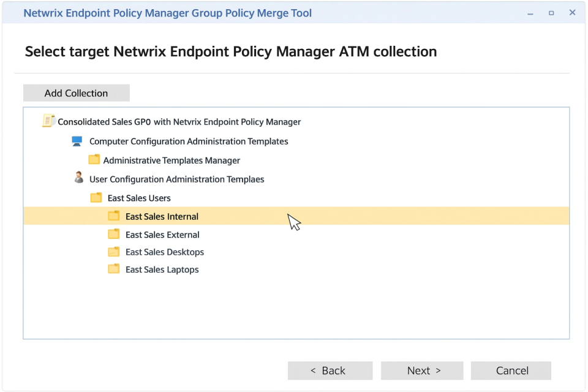Click the East Sales Laptops folder icon

114,269
